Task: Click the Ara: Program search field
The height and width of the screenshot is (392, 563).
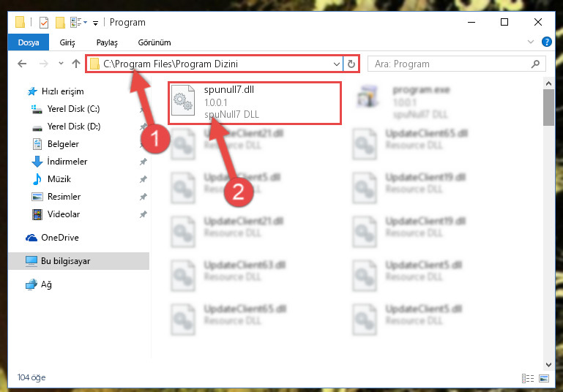Action: click(450, 64)
